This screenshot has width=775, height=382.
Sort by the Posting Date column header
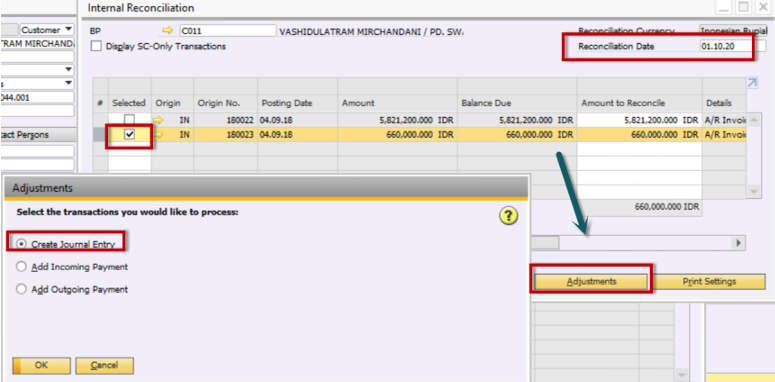[x=298, y=103]
